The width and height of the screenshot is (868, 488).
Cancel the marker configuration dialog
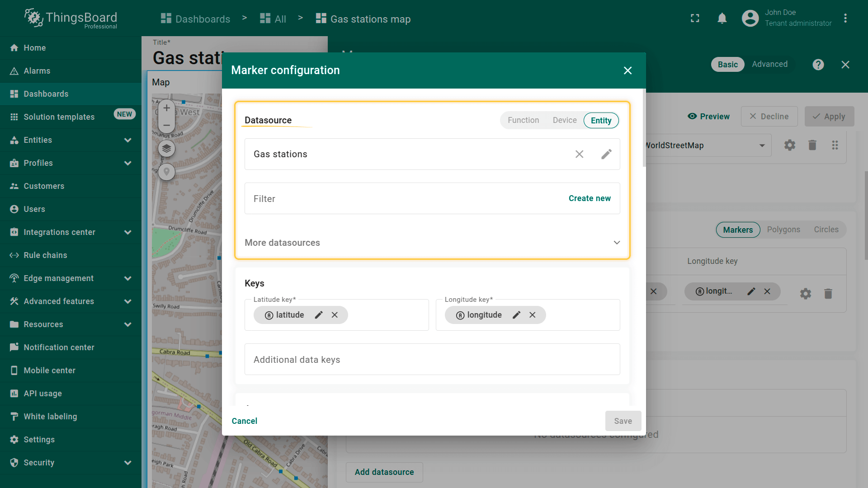click(x=244, y=421)
